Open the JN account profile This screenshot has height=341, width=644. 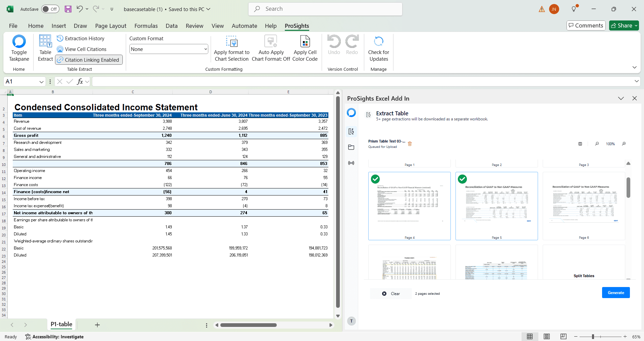[x=554, y=9]
